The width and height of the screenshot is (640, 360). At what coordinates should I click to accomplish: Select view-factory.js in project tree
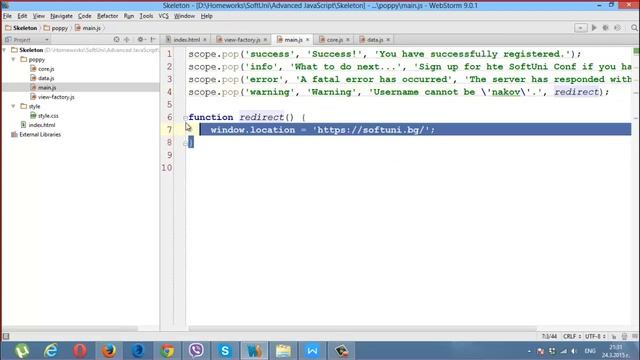tap(52, 97)
